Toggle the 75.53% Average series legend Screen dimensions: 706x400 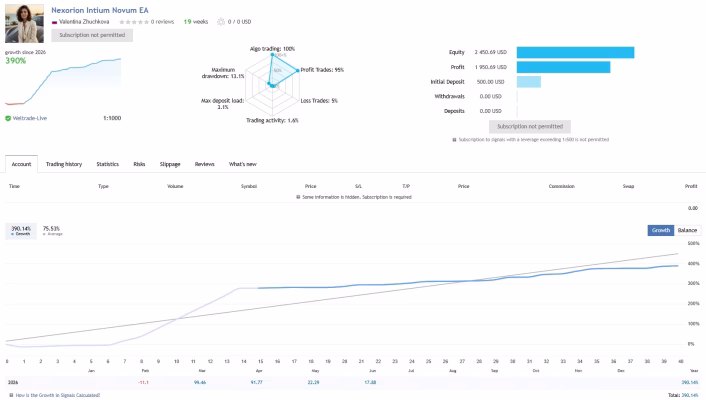click(52, 231)
